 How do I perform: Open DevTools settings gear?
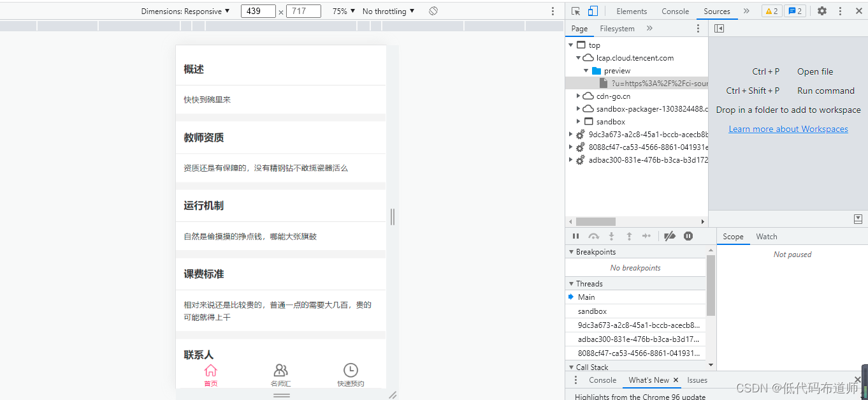[x=822, y=11]
